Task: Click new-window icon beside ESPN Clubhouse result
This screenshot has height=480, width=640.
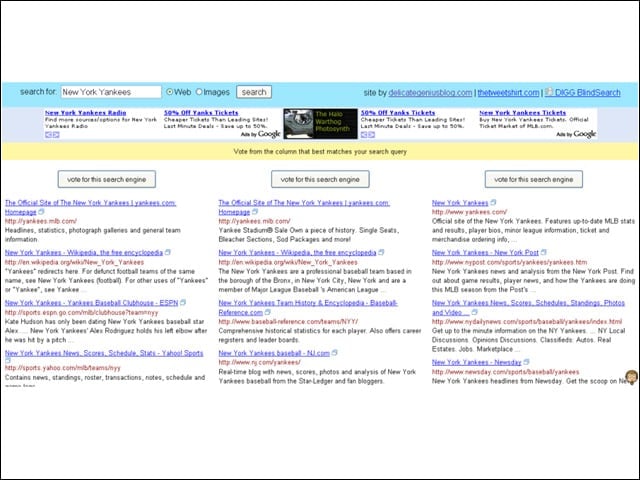Action: [183, 302]
